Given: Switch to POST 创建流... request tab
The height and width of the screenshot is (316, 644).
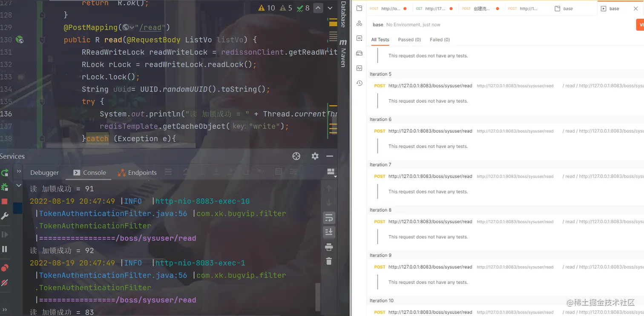Looking at the screenshot, I should [481, 9].
